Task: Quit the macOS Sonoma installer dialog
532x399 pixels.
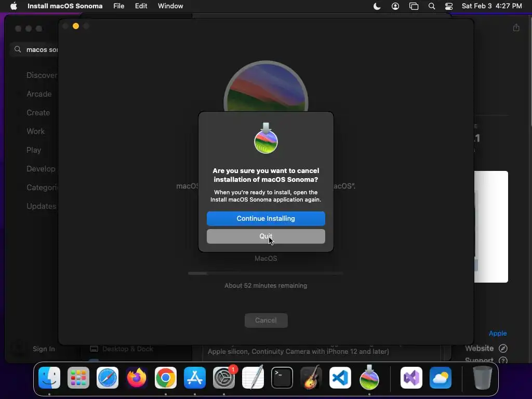Action: pyautogui.click(x=265, y=236)
